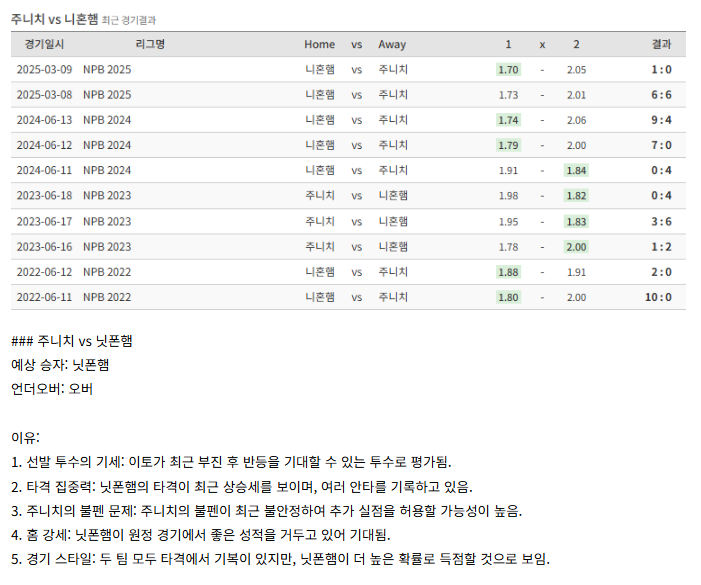Click the 경기일시 column header

pyautogui.click(x=44, y=44)
